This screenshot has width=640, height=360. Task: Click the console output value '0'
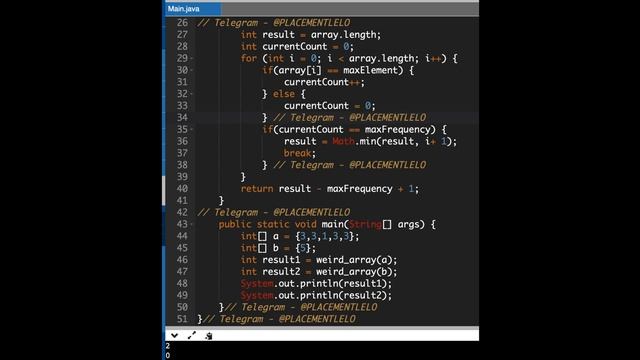point(168,356)
